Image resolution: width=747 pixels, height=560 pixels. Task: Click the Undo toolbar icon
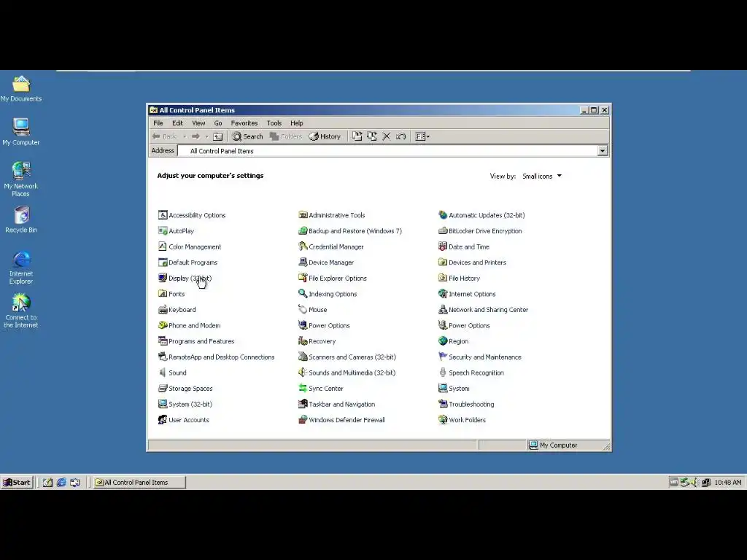point(400,136)
